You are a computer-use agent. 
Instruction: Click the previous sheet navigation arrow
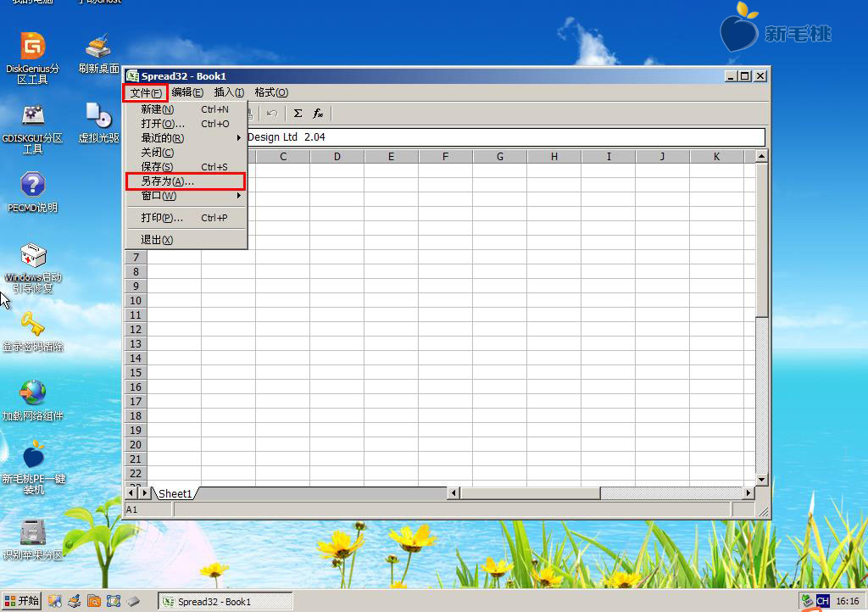click(x=131, y=492)
